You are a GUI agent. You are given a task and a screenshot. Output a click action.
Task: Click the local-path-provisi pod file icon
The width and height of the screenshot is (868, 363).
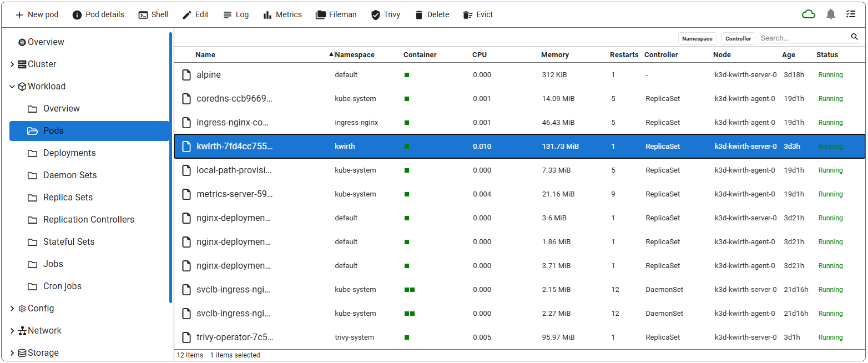point(186,170)
